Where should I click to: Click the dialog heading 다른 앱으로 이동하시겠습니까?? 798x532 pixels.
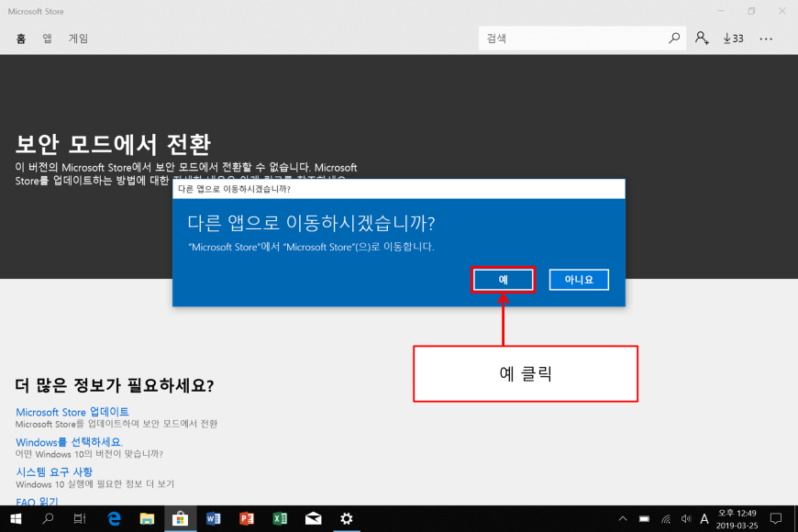click(x=311, y=223)
